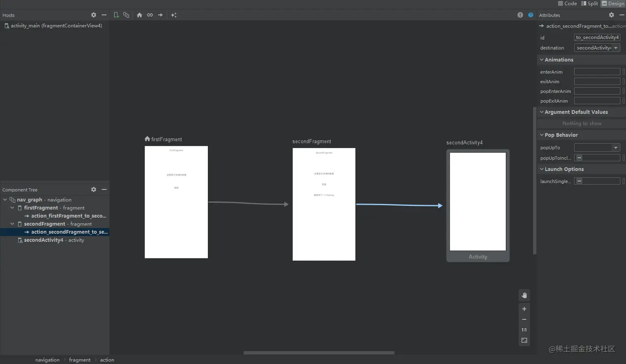Viewport: 626px width, 364px height.
Task: Click the enterAnim input field
Action: point(597,72)
